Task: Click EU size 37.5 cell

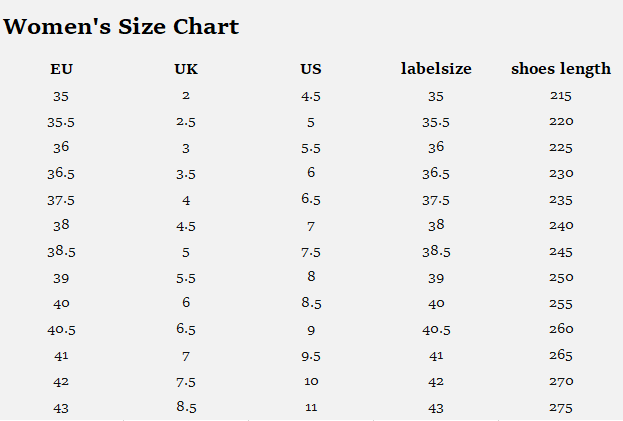Action: tap(61, 200)
